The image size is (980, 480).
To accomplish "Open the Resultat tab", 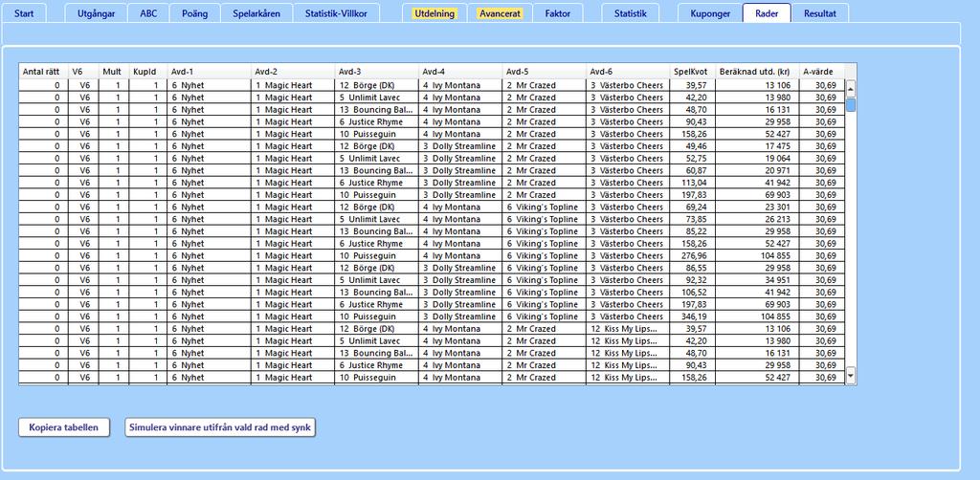I will pos(820,13).
